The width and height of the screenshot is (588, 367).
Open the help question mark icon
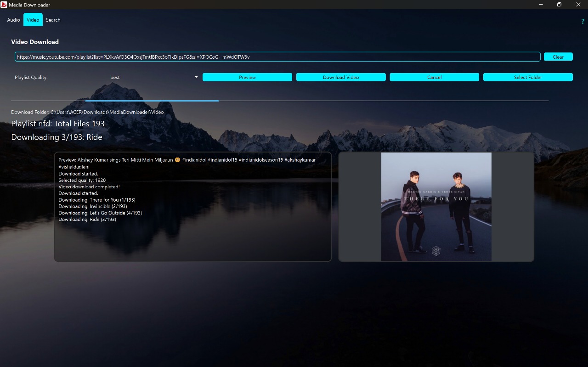583,21
